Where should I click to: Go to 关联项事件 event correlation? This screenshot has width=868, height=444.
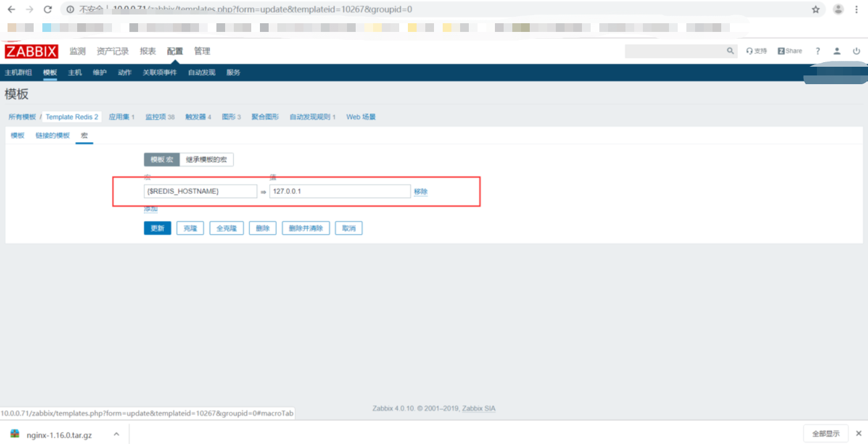160,73
